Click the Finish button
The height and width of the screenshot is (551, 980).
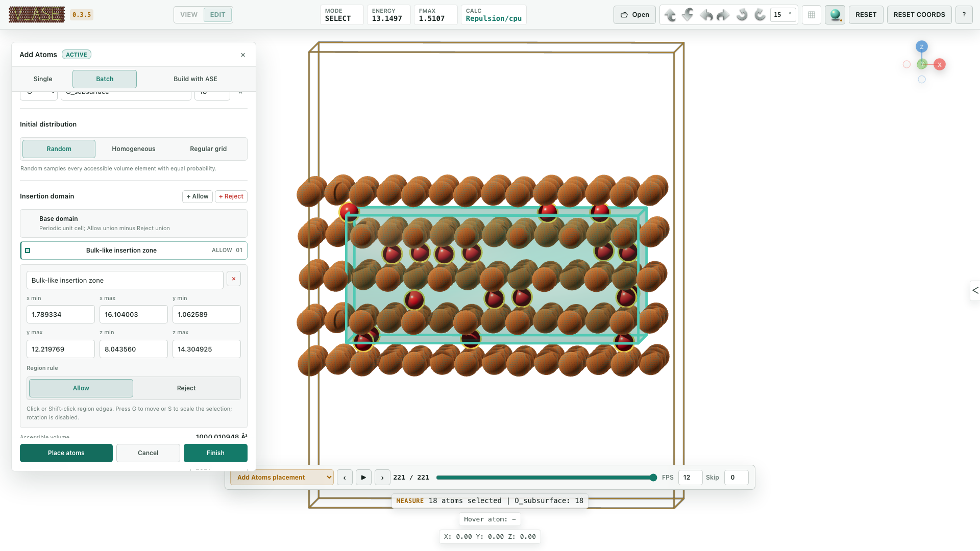(215, 453)
